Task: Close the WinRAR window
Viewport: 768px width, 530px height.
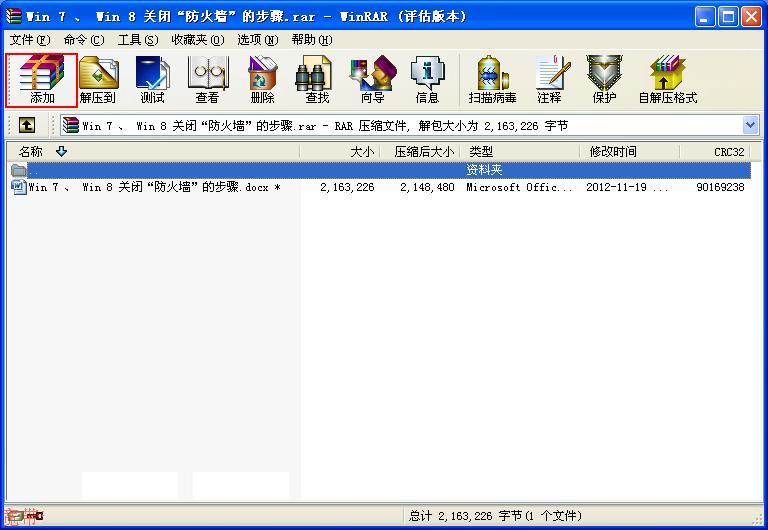Action: point(751,17)
